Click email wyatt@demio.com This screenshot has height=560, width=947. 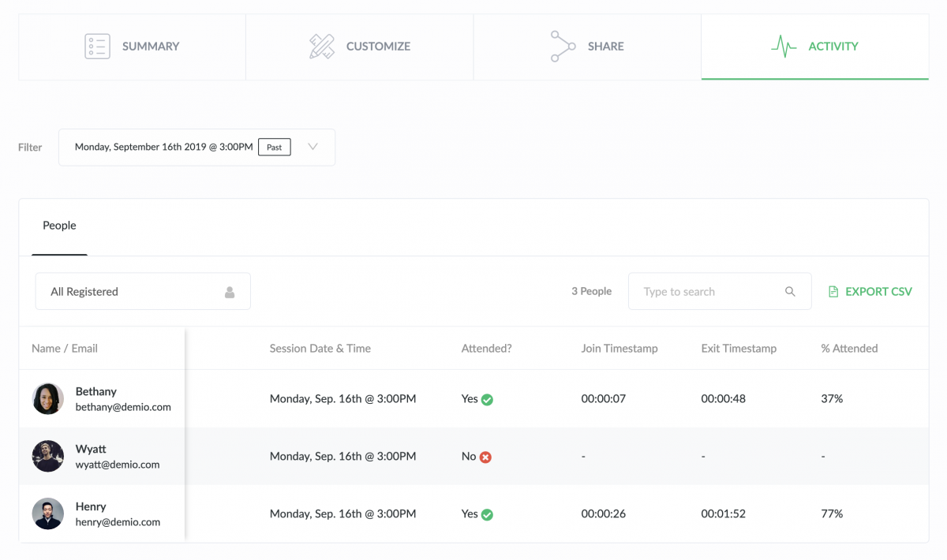tap(118, 465)
